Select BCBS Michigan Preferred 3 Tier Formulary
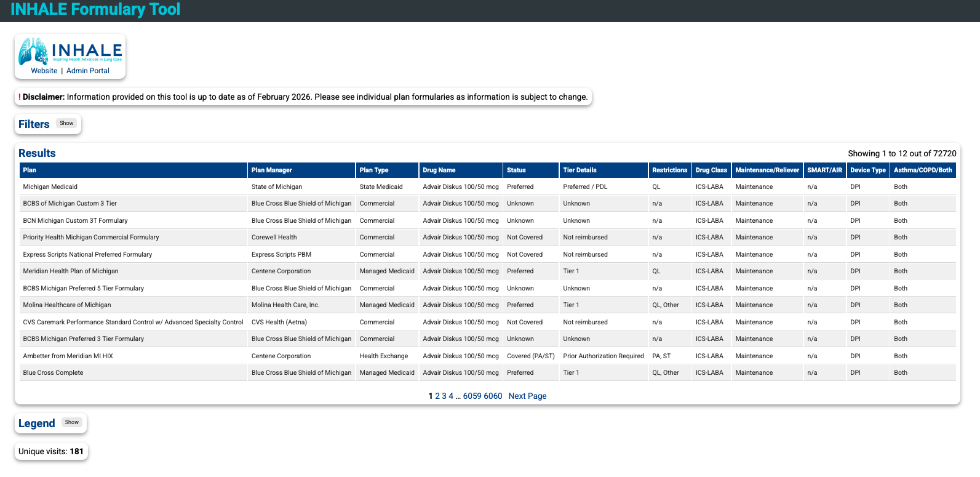This screenshot has height=477, width=980. click(488, 339)
